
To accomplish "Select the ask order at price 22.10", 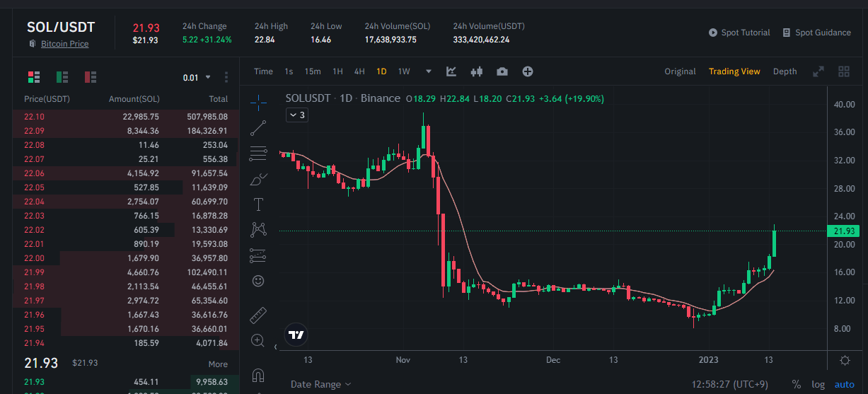I will [126, 116].
